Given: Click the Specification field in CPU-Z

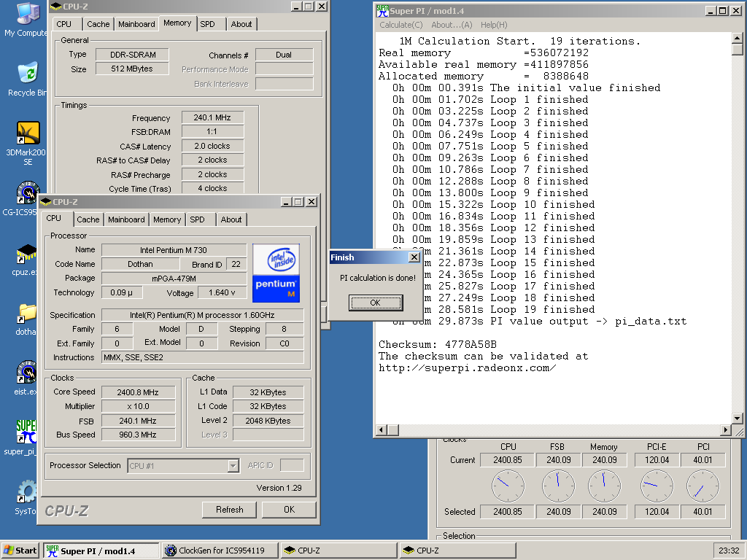Looking at the screenshot, I should click(203, 315).
